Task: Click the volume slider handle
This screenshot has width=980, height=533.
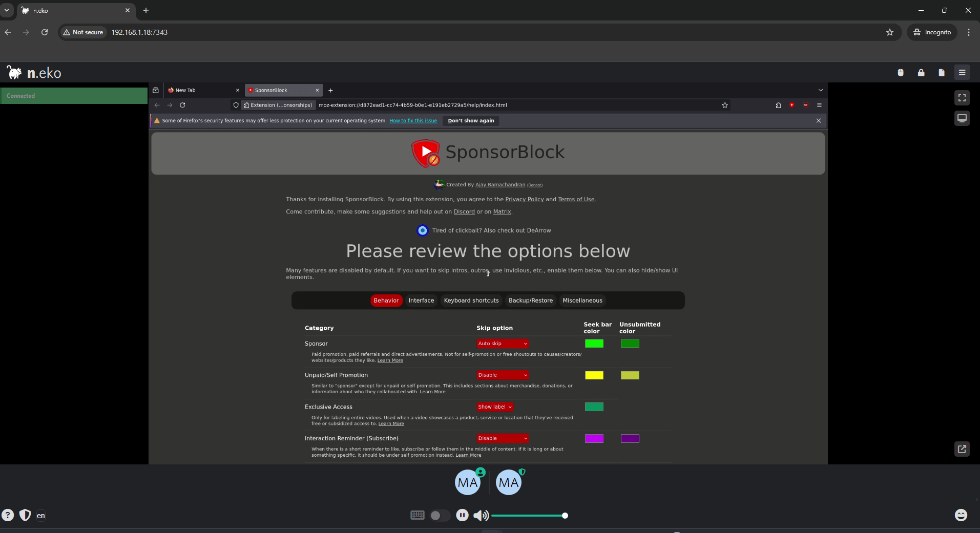Action: point(565,516)
